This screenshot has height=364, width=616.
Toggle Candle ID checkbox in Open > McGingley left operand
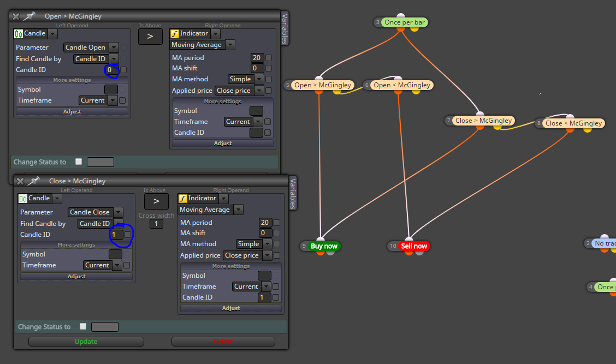tap(123, 70)
